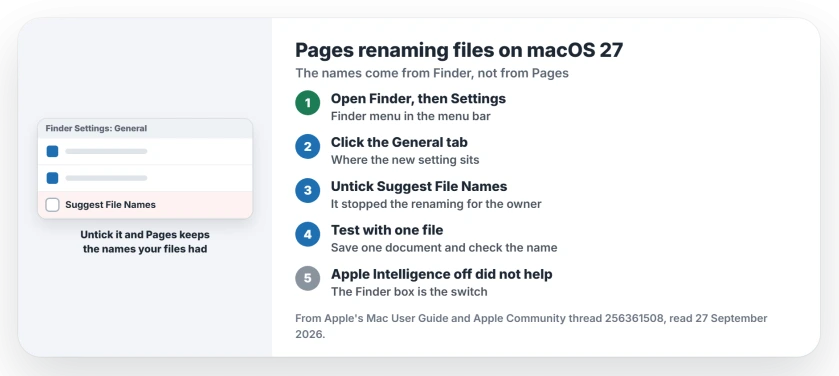Click the 'Suggest File Names' label
Screen dimensions: 839x376
click(110, 205)
